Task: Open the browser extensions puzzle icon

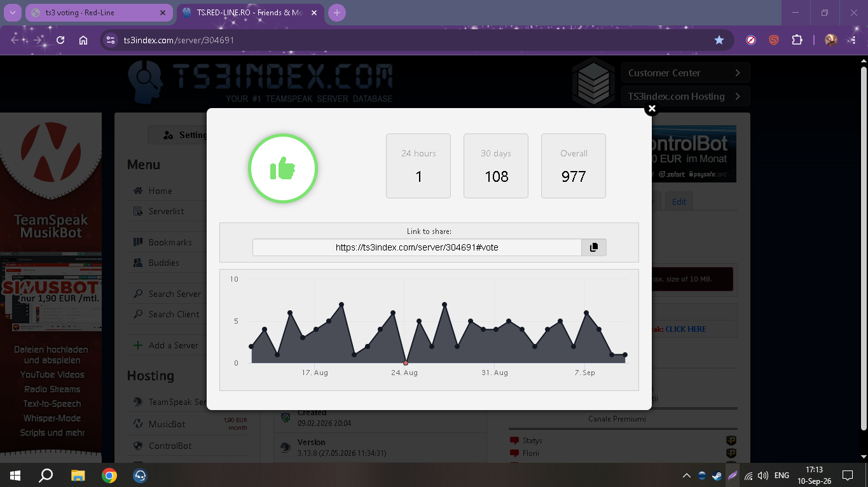Action: (797, 40)
